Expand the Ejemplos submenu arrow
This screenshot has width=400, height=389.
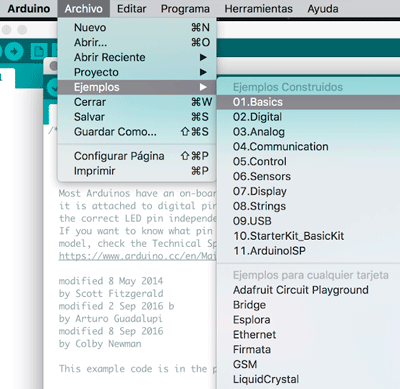[x=203, y=87]
